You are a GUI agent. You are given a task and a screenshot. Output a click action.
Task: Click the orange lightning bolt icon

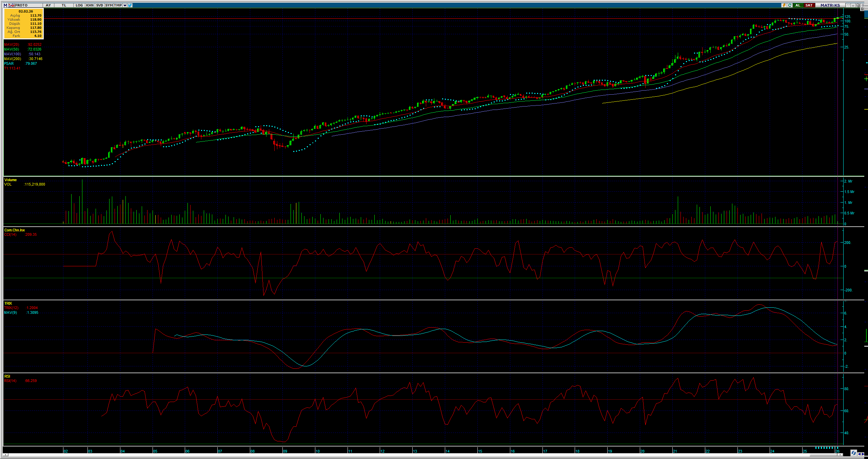[x=784, y=5]
